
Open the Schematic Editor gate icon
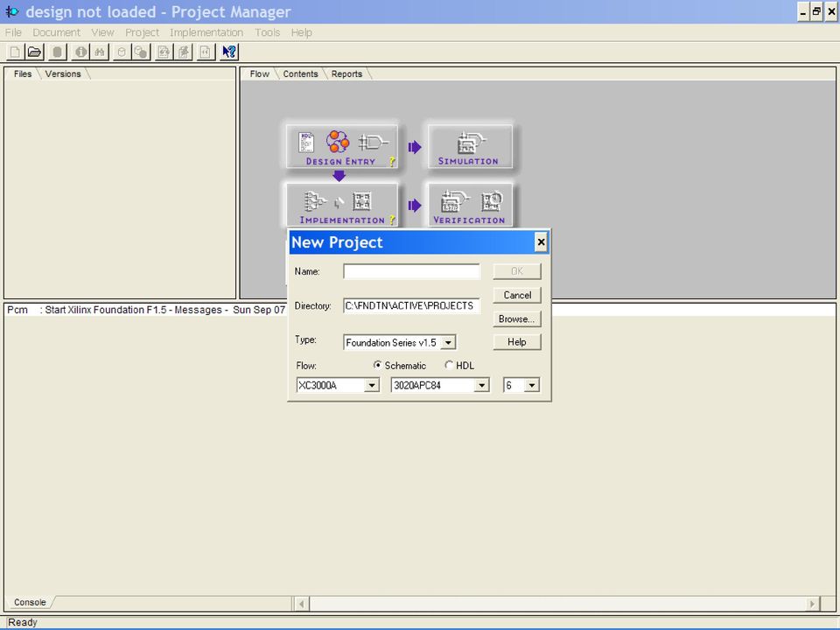tap(373, 143)
